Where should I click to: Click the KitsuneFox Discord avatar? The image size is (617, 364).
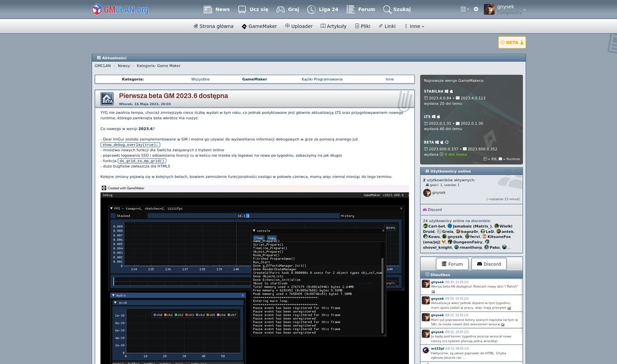pyautogui.click(x=484, y=236)
